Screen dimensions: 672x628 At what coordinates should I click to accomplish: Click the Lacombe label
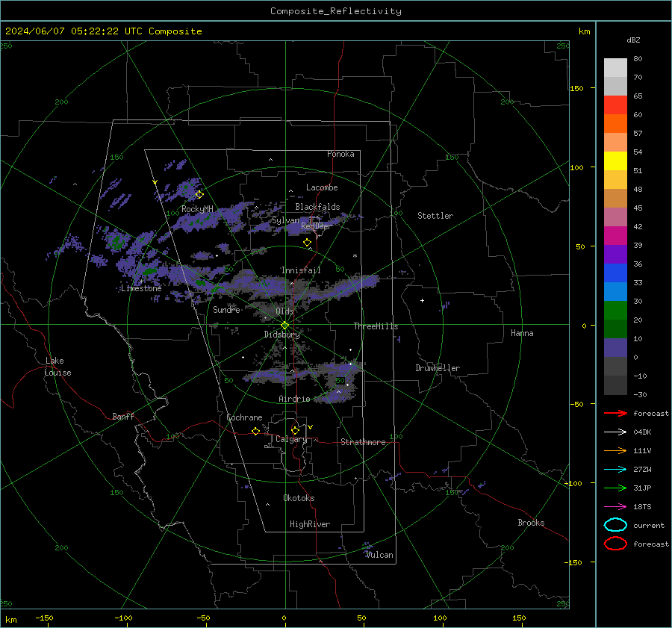(x=322, y=187)
